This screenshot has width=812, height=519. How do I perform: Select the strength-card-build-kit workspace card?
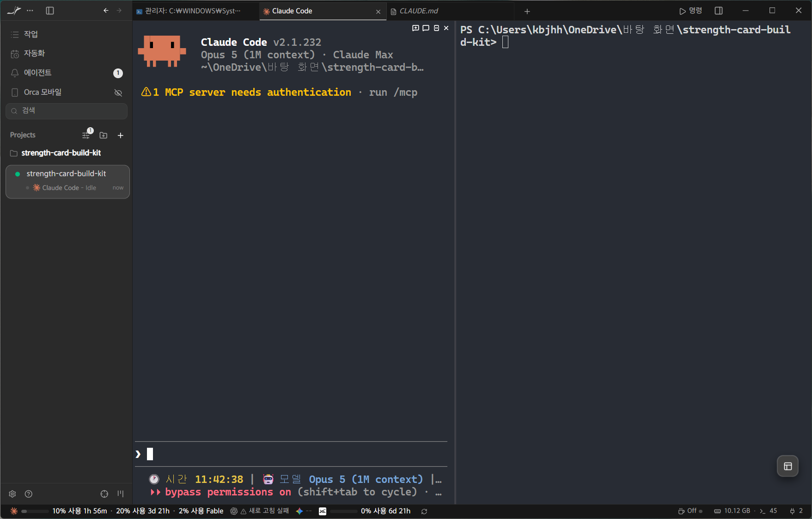[x=67, y=182]
